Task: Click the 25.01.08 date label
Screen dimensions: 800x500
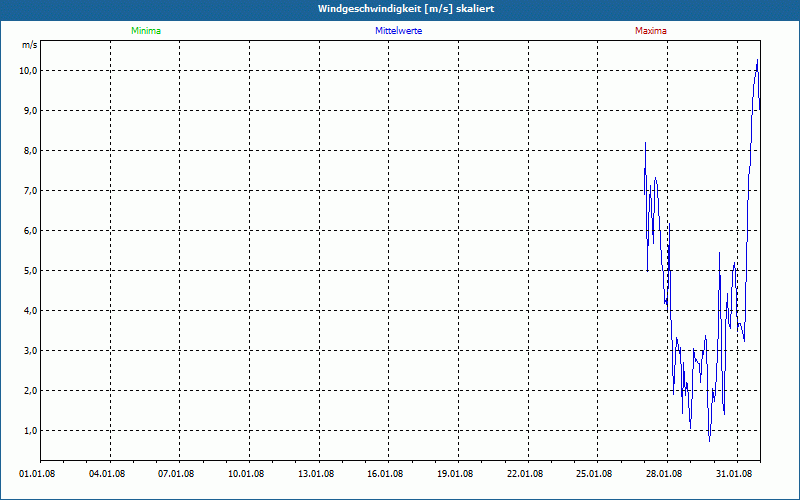Action: pos(594,473)
